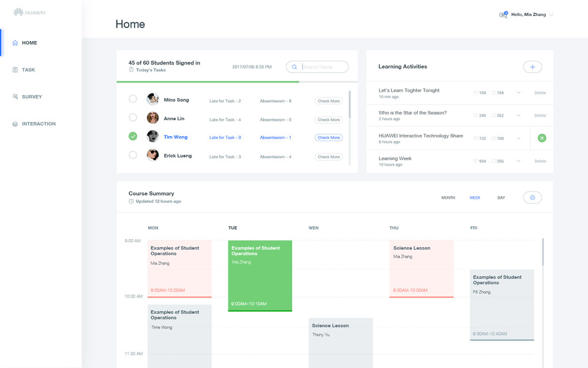This screenshot has height=368, width=588.
Task: Expand Who is the Star of the Season chevron
Action: [518, 116]
